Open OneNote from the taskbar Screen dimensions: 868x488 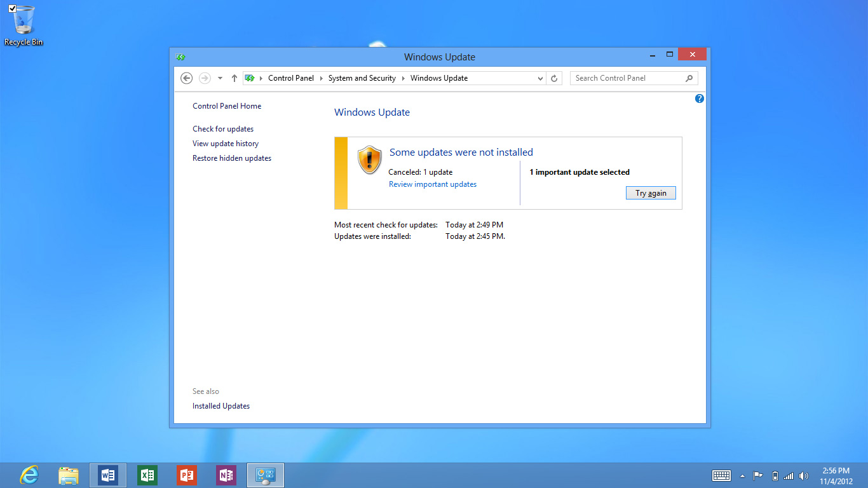(x=226, y=475)
